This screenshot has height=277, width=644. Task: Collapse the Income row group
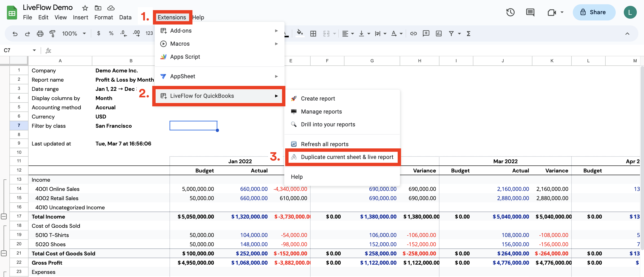[4, 217]
